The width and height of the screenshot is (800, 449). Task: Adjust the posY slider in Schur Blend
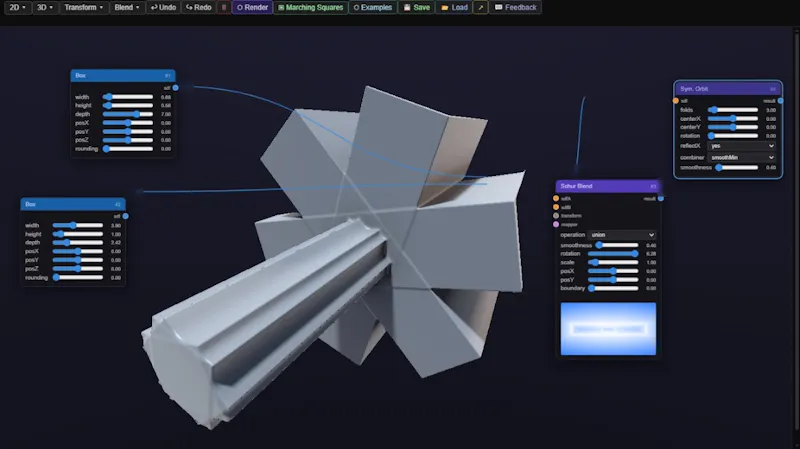613,280
